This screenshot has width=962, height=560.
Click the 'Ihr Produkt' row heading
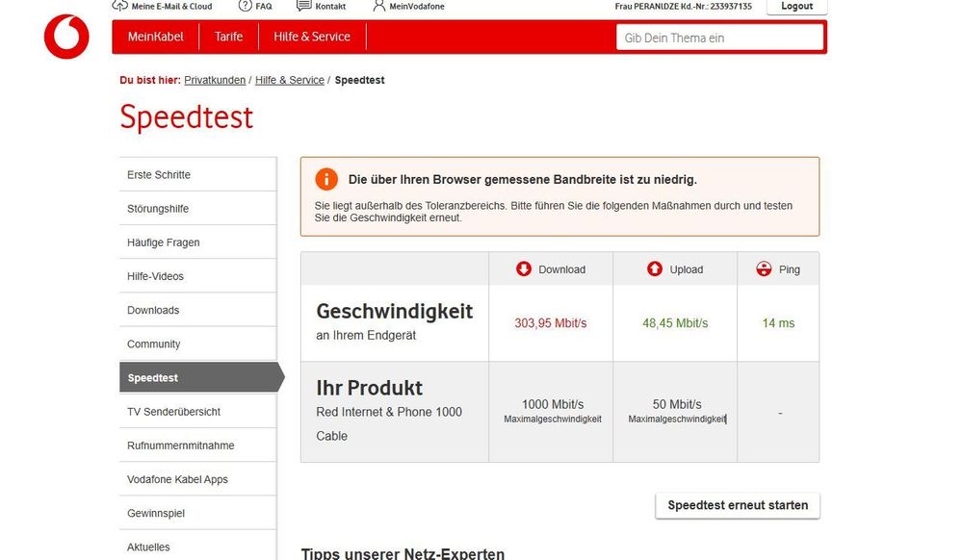tap(370, 388)
